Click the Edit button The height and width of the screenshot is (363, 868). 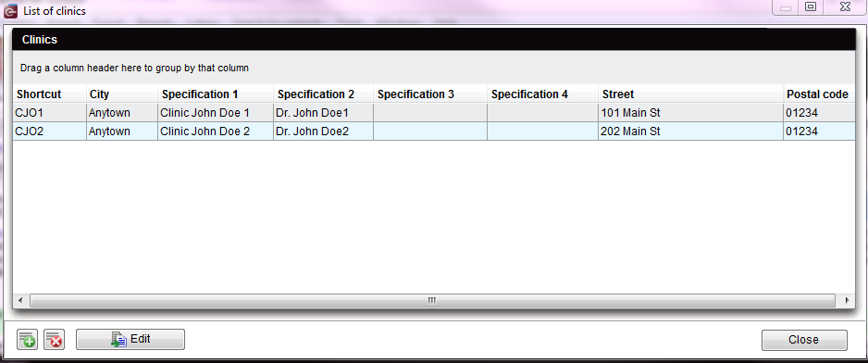point(130,339)
